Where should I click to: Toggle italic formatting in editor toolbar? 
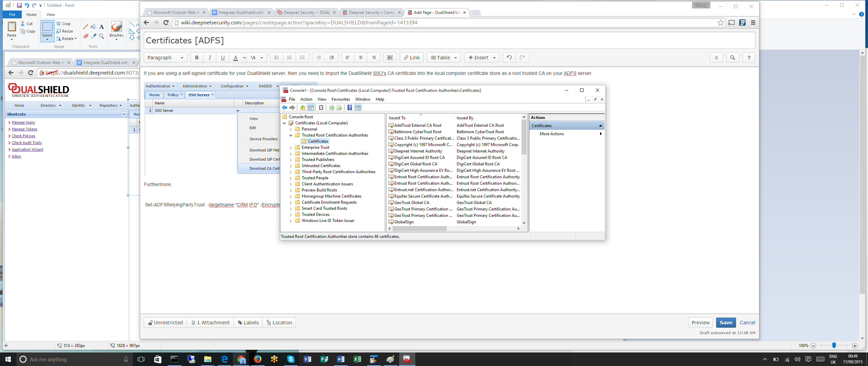pos(210,58)
